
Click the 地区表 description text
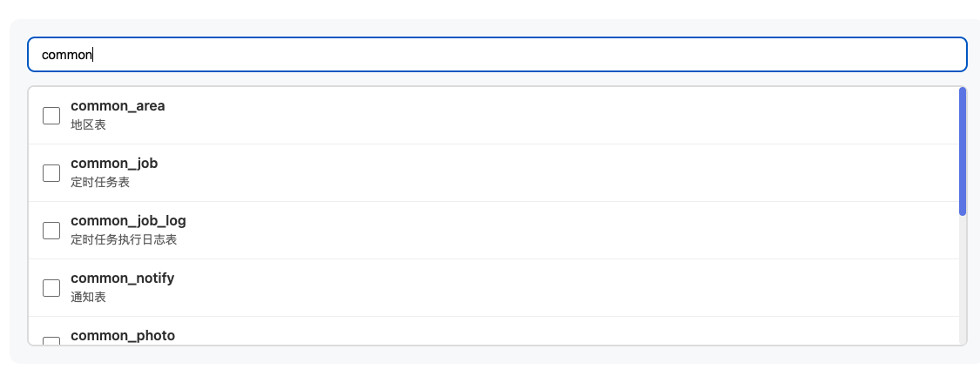(x=89, y=125)
